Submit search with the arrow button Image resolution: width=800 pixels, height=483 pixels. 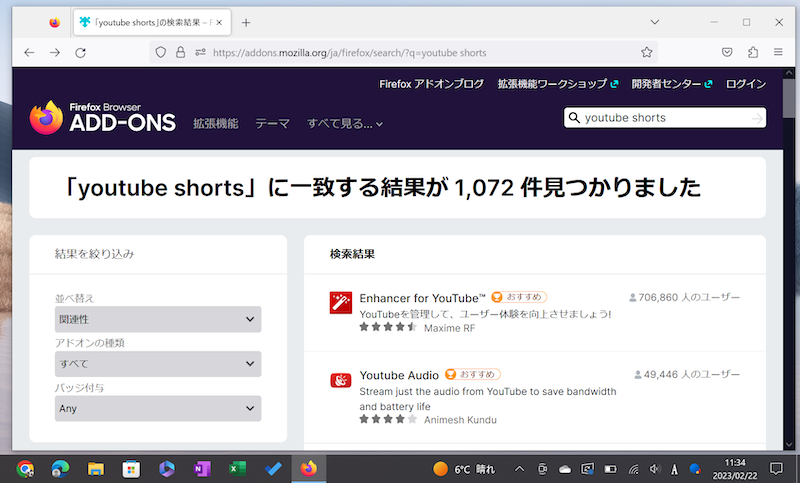point(757,118)
